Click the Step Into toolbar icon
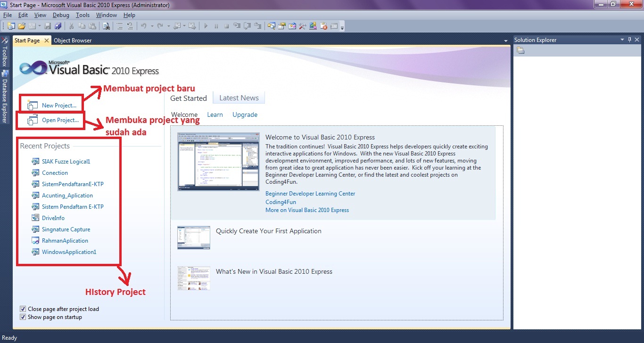 [237, 26]
